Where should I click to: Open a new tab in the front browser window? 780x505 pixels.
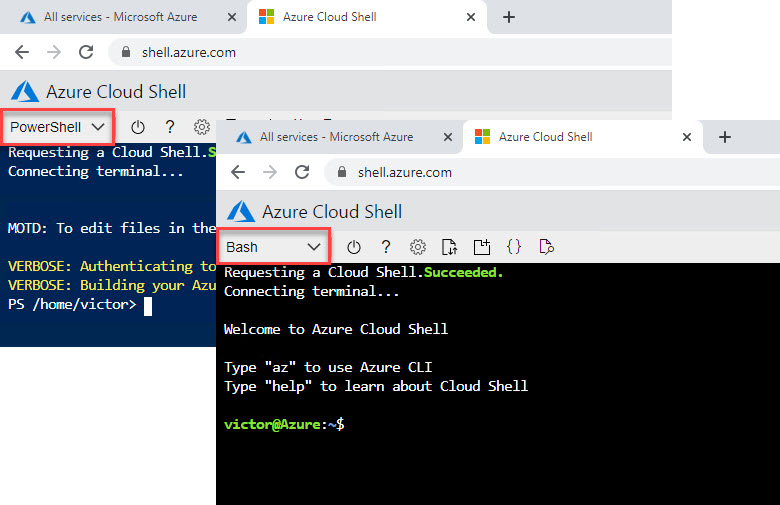tap(725, 137)
